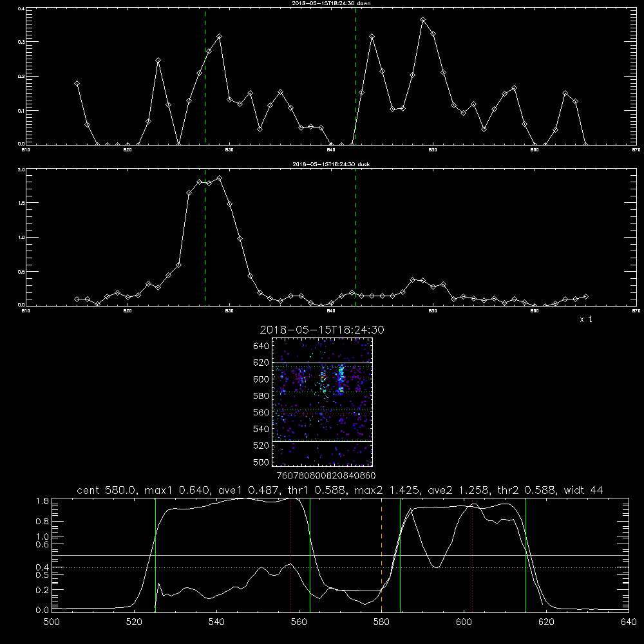
Task: Click the '600' x-axis label of bottom plot
Action: coord(464,622)
